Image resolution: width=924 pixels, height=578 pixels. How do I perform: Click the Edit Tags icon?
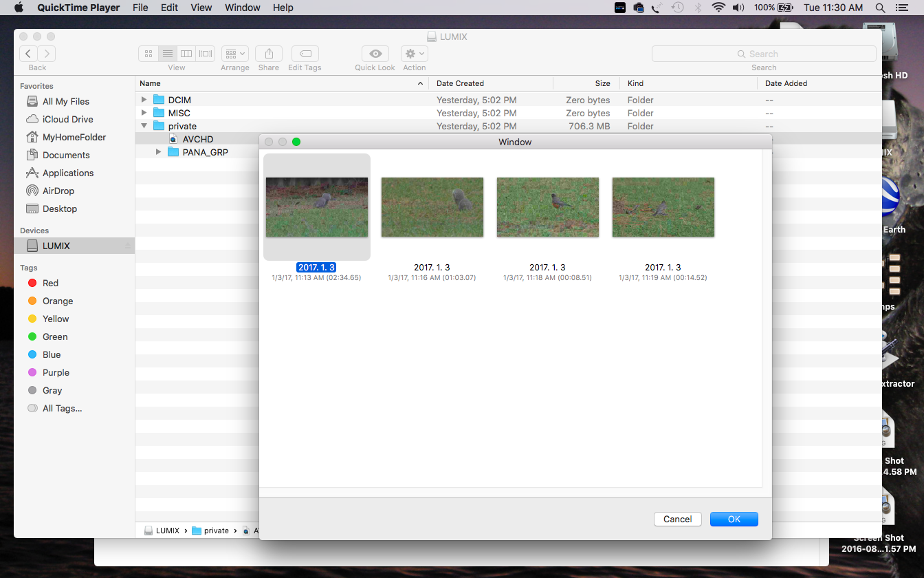(x=305, y=54)
